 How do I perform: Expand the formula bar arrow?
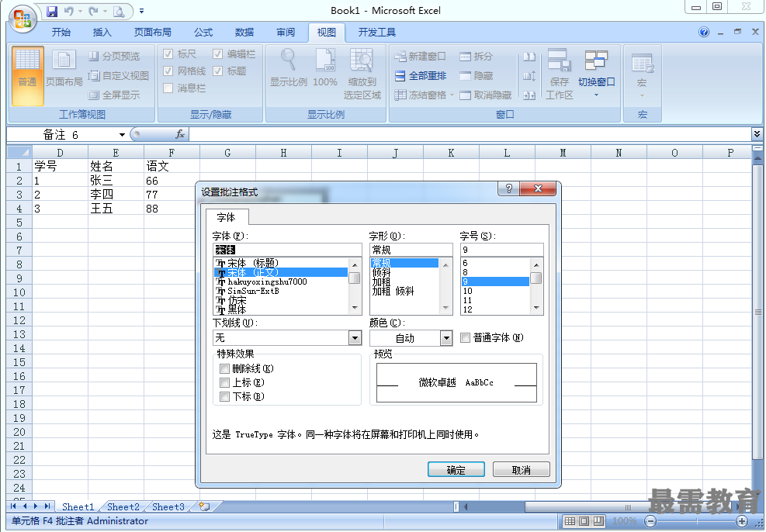(757, 133)
